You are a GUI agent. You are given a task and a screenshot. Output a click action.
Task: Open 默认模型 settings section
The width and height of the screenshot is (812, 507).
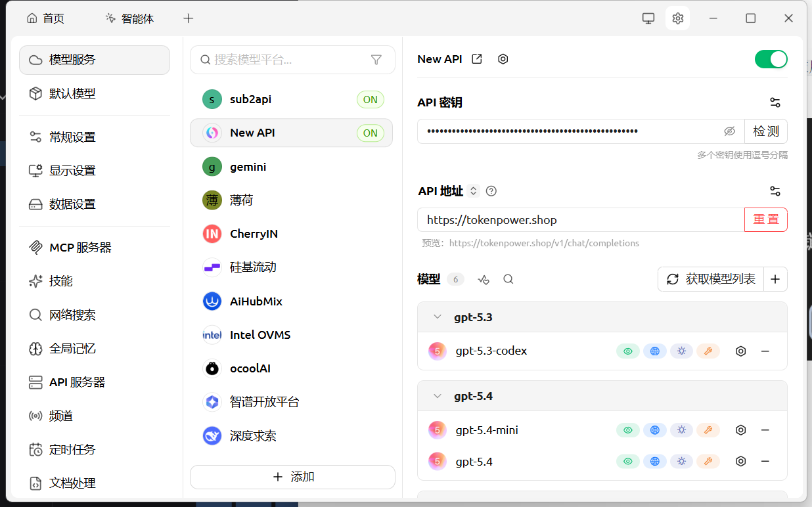[95, 94]
